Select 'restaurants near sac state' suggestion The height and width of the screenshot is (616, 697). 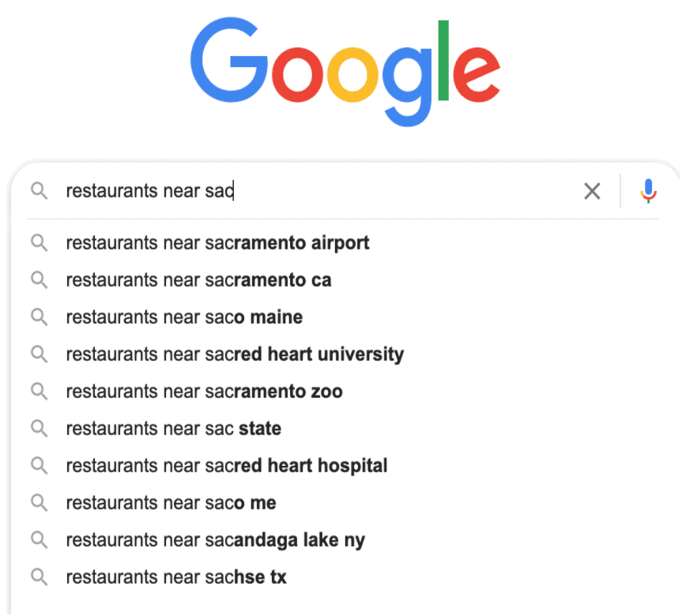(173, 428)
